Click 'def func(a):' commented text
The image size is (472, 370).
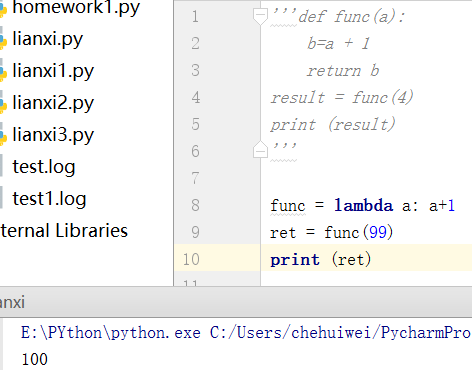point(352,16)
